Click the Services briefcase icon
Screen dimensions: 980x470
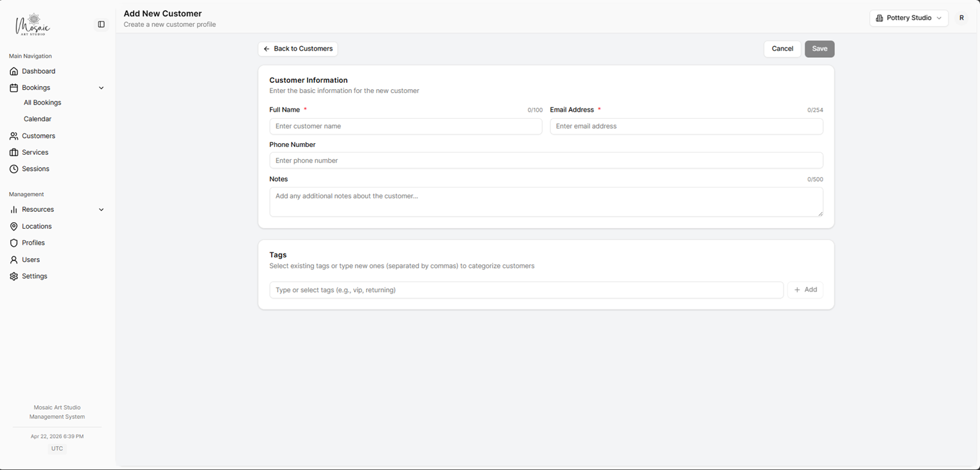13,152
